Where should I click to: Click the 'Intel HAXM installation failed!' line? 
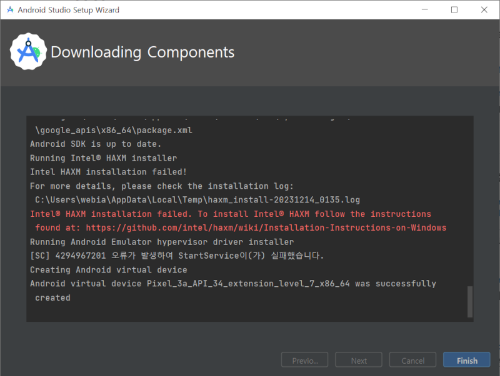108,172
